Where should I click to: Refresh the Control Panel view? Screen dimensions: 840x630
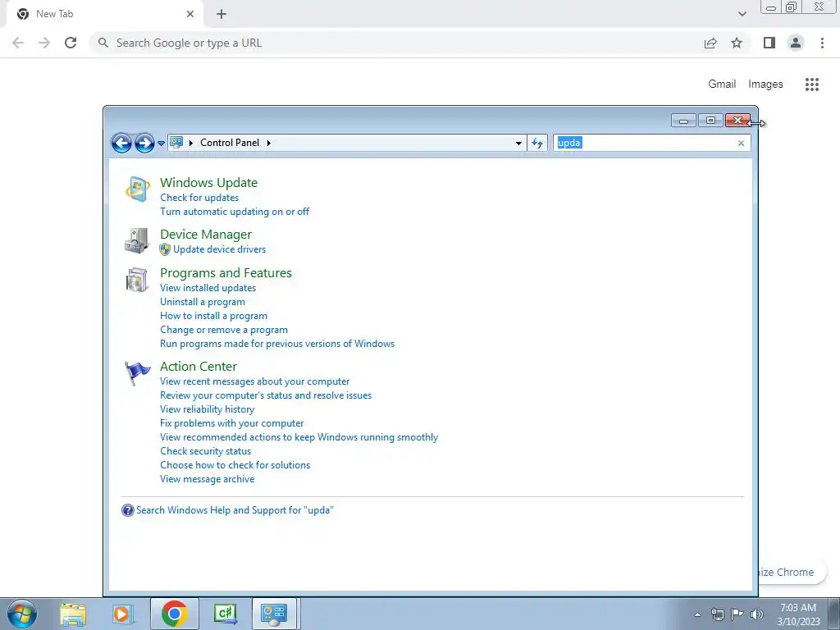tap(537, 143)
